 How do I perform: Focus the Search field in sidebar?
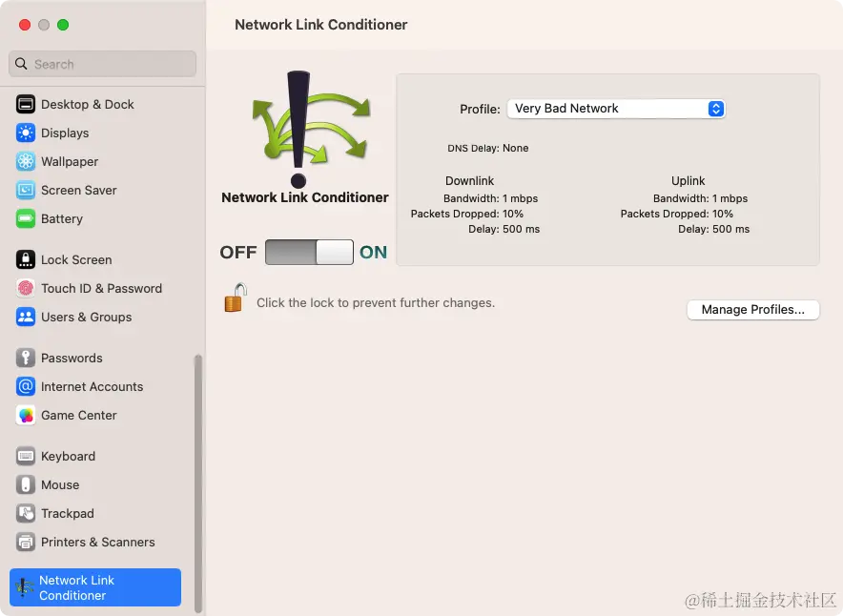[102, 64]
